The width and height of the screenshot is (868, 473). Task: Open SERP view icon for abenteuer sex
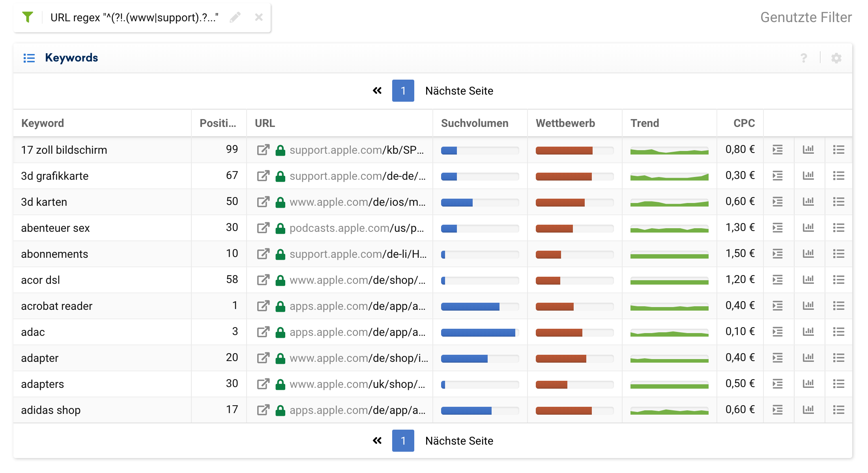pos(778,228)
